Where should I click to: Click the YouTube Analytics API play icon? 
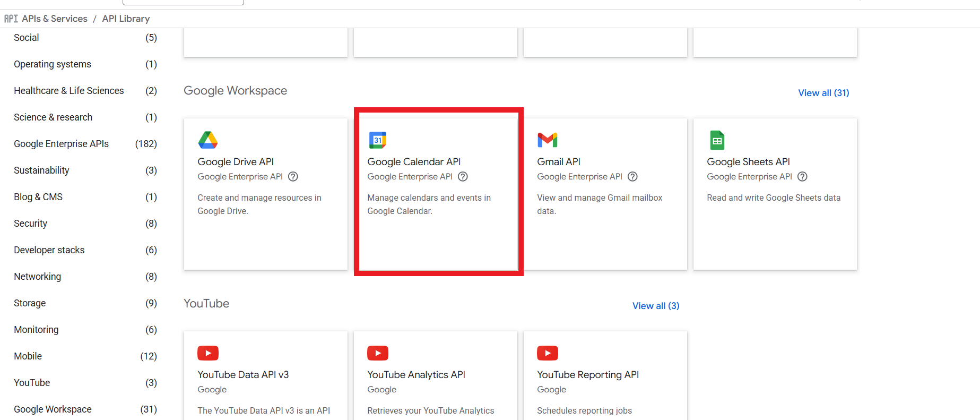click(378, 353)
